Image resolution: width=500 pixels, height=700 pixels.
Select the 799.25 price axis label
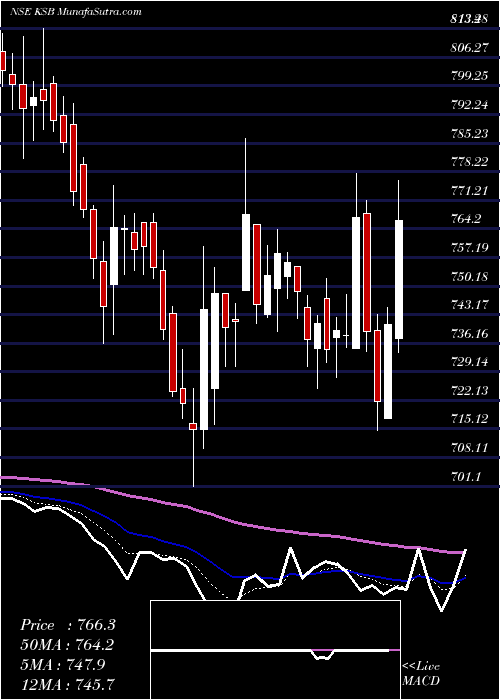469,76
